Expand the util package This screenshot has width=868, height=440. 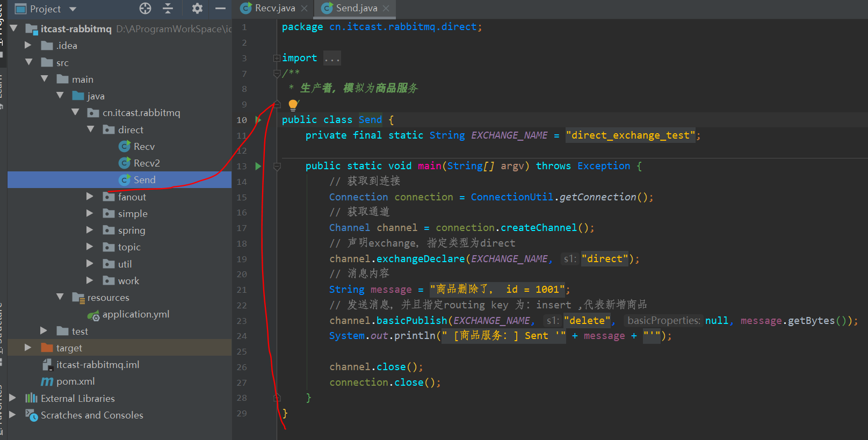(x=90, y=264)
